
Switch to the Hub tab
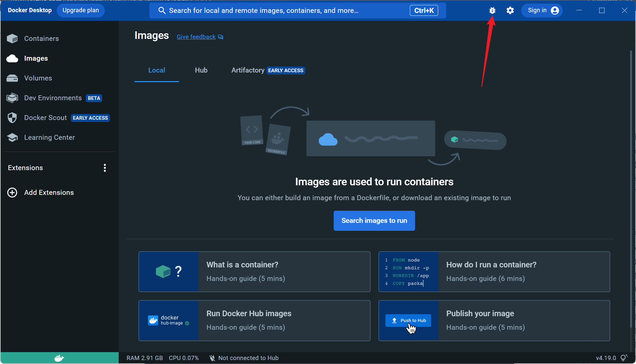[x=201, y=70]
